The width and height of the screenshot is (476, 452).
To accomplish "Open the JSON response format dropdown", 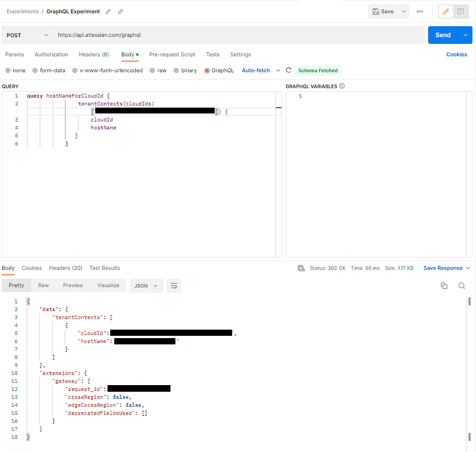I will [x=146, y=286].
